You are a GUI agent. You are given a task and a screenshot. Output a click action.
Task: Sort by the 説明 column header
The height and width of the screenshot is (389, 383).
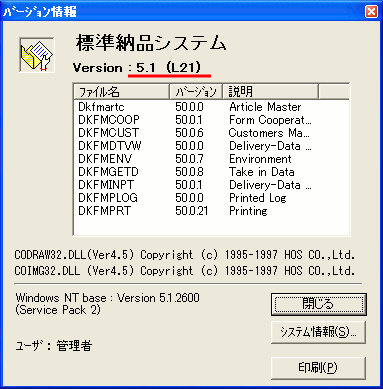270,92
